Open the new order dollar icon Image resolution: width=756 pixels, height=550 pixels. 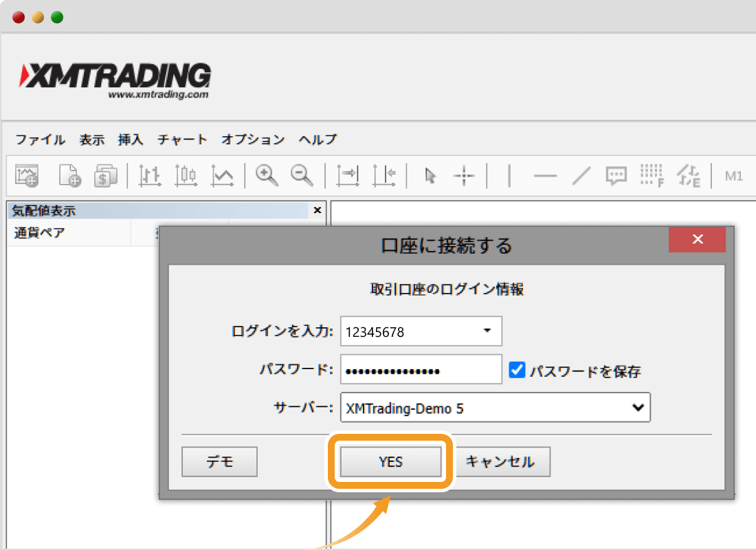106,175
